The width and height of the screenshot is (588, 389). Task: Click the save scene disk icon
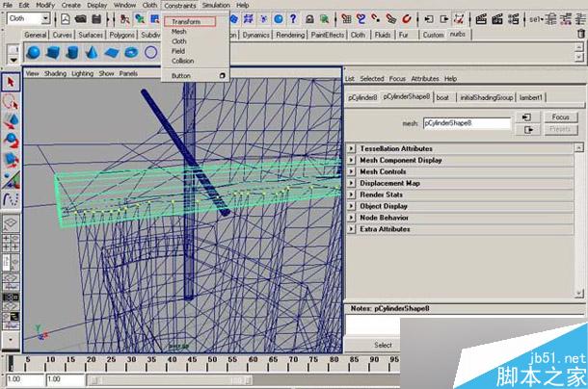[x=96, y=18]
